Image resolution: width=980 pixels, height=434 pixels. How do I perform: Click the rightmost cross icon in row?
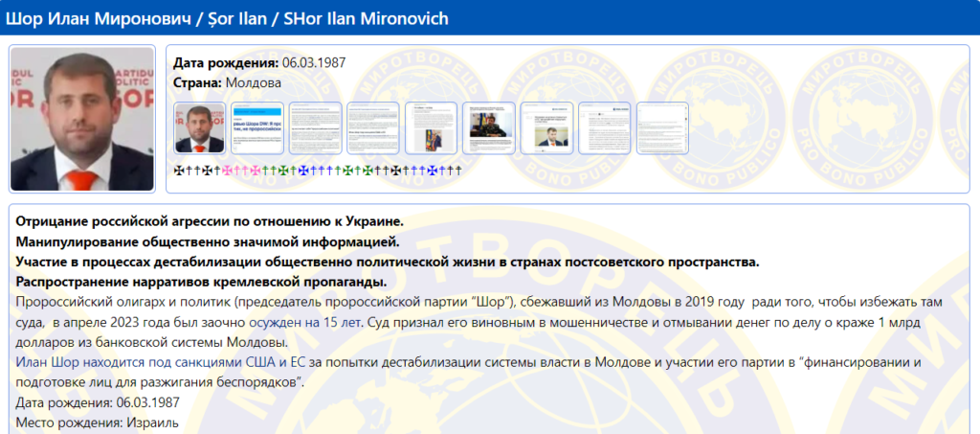pyautogui.click(x=457, y=171)
